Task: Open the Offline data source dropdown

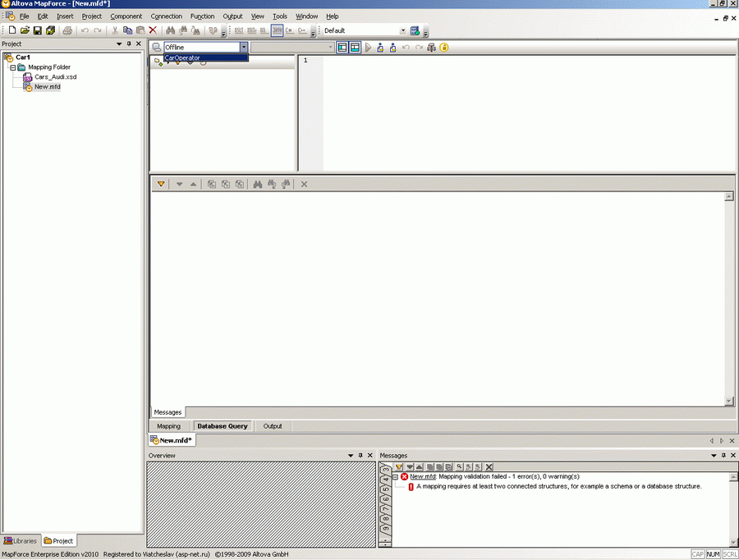Action: pyautogui.click(x=244, y=47)
